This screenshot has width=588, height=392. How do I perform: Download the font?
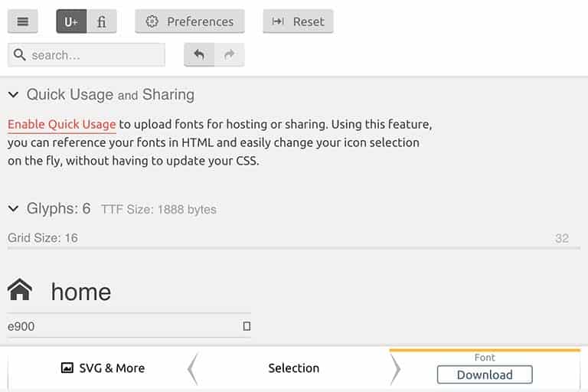tap(485, 374)
